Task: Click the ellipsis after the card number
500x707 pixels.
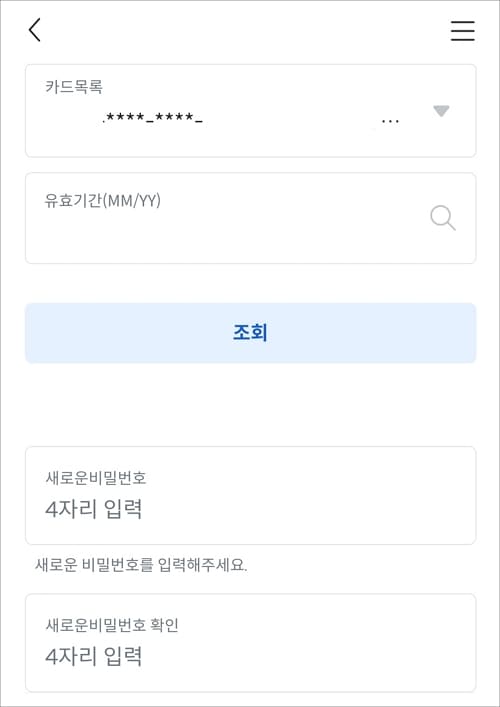Action: 390,122
